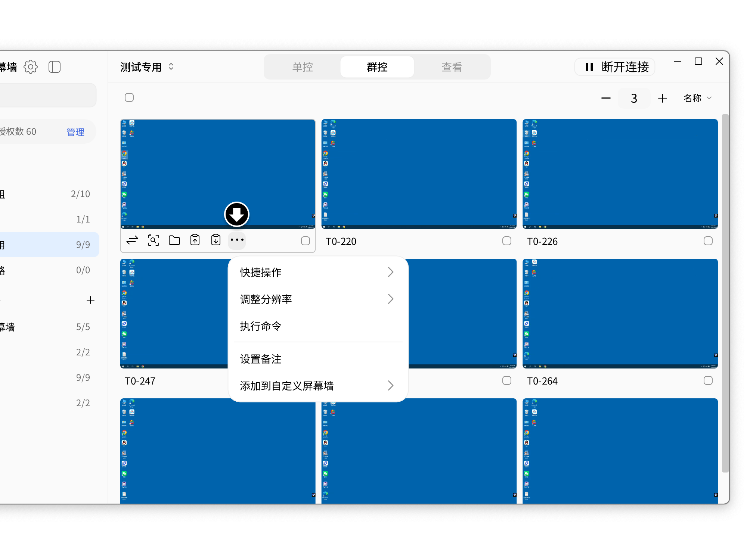747x560 pixels.
Task: Toggle the select-all checkbox above the screen grid
Action: (x=129, y=97)
